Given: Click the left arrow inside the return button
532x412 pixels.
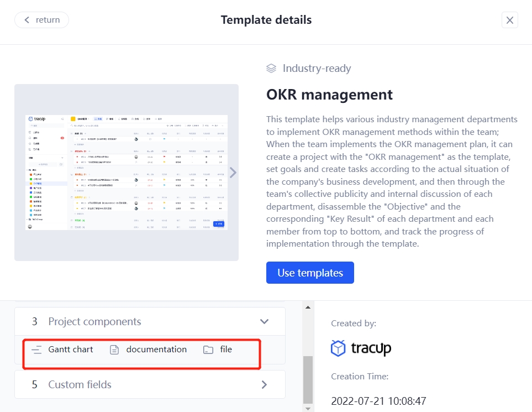Looking at the screenshot, I should [27, 20].
